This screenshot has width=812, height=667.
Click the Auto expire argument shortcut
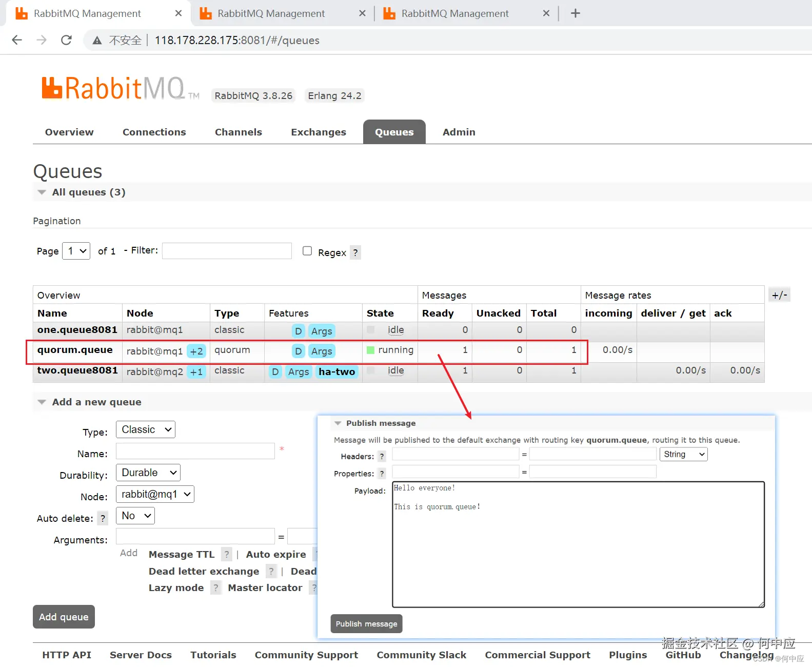[x=276, y=554]
